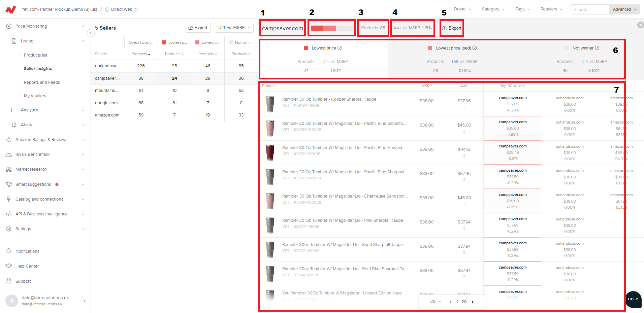Close the seller detail panel
This screenshot has width=644, height=313.
[640, 25]
